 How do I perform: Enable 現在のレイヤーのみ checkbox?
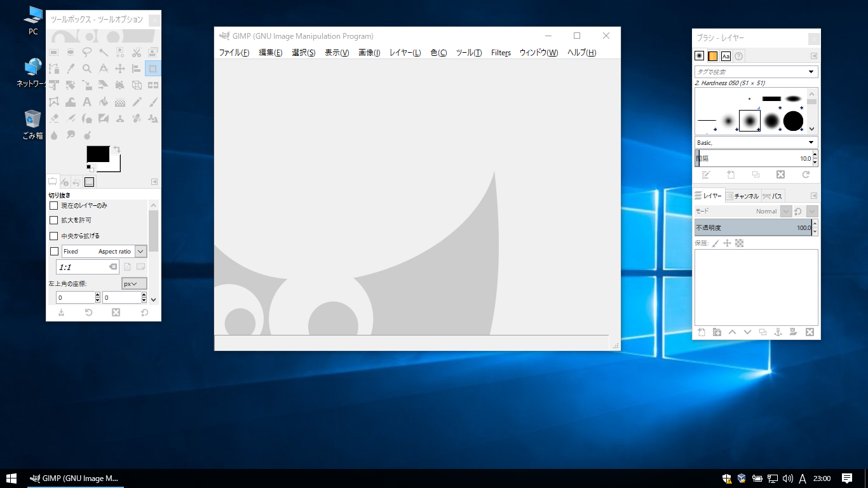tap(54, 205)
